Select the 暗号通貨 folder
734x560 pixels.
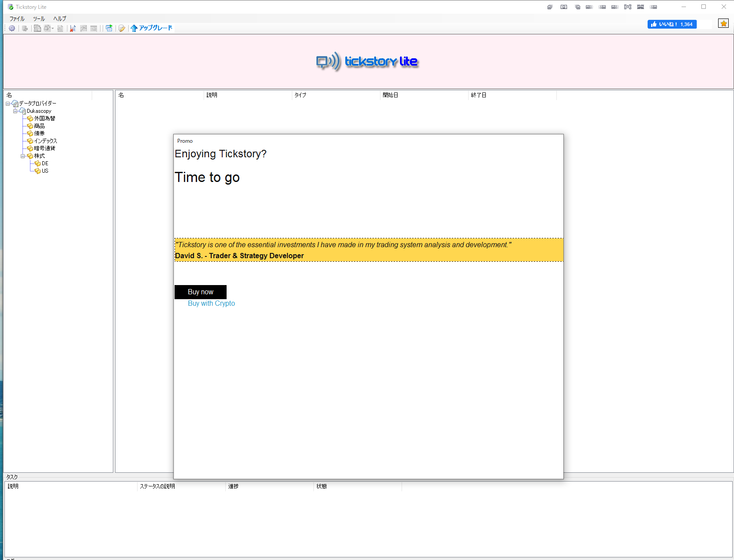pos(45,148)
